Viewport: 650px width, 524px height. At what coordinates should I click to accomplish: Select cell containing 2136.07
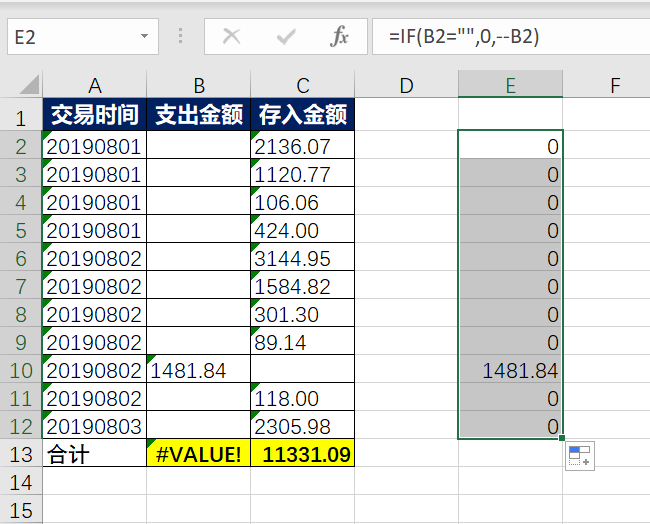[x=303, y=145]
